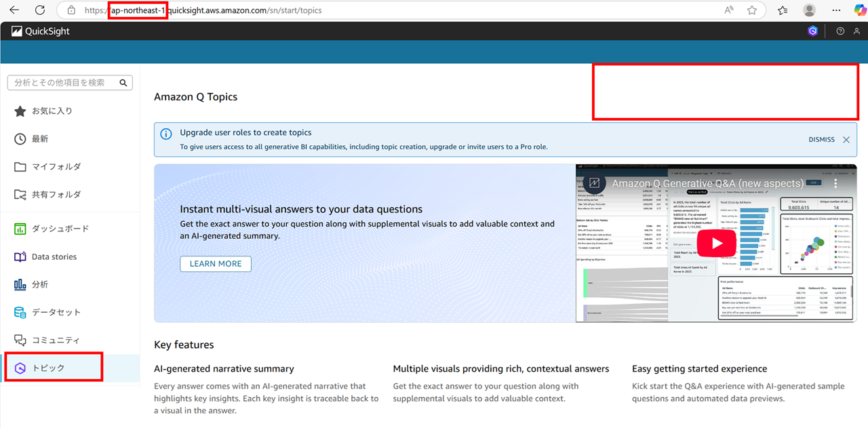Viewport: 868px width, 428px height.
Task: Click the bar chart icon beside 分析
Action: coord(20,285)
